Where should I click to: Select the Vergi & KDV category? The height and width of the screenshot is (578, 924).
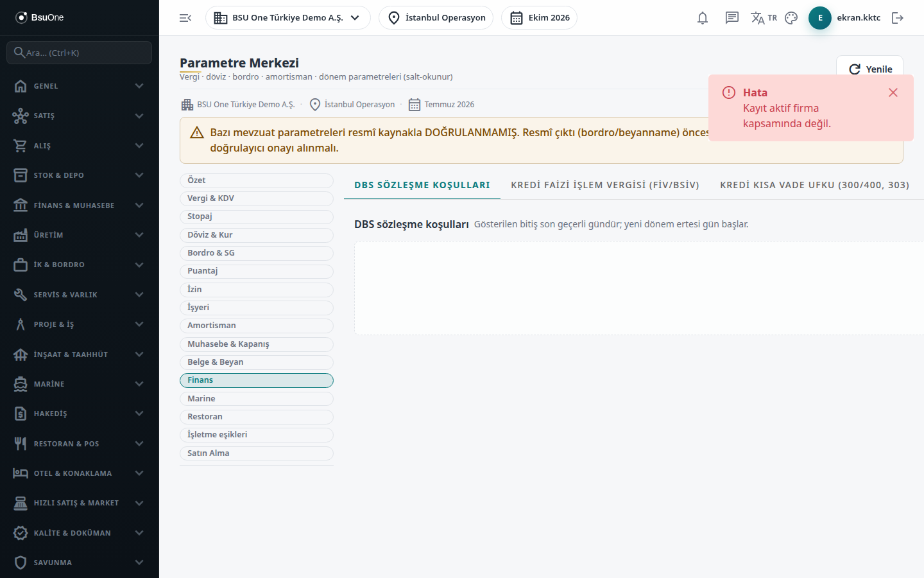click(257, 198)
